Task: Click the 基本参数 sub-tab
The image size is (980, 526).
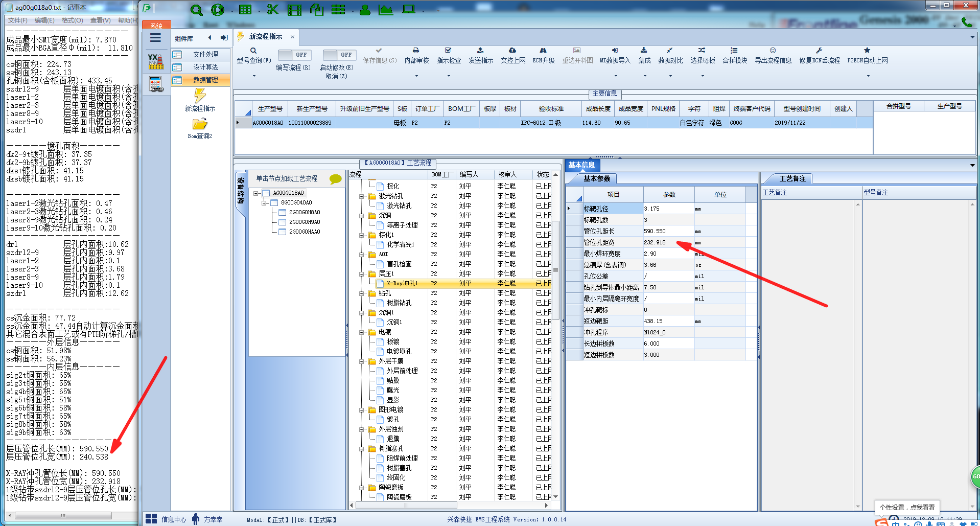Action: coord(597,178)
